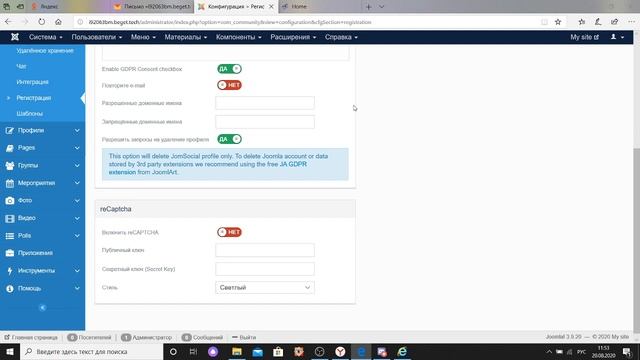Expand the Polls section chevron
Screen dimensions: 640x360
coord(77,236)
